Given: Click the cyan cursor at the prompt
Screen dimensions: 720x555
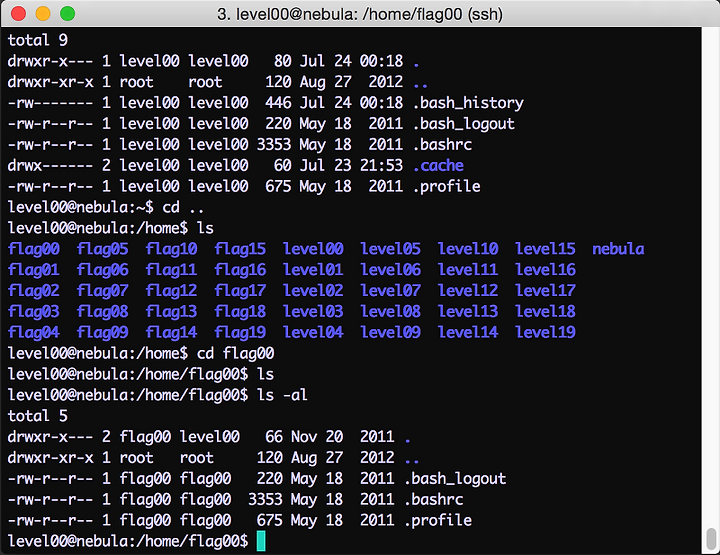Looking at the screenshot, I should click(261, 541).
